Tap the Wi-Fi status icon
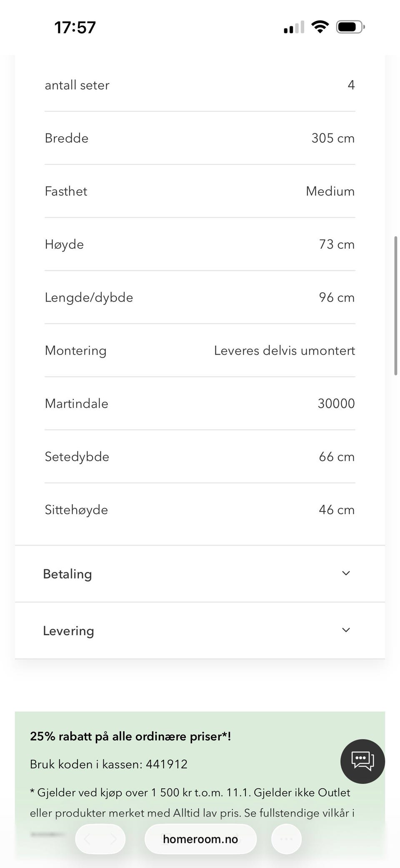Image resolution: width=400 pixels, height=868 pixels. pos(320,27)
